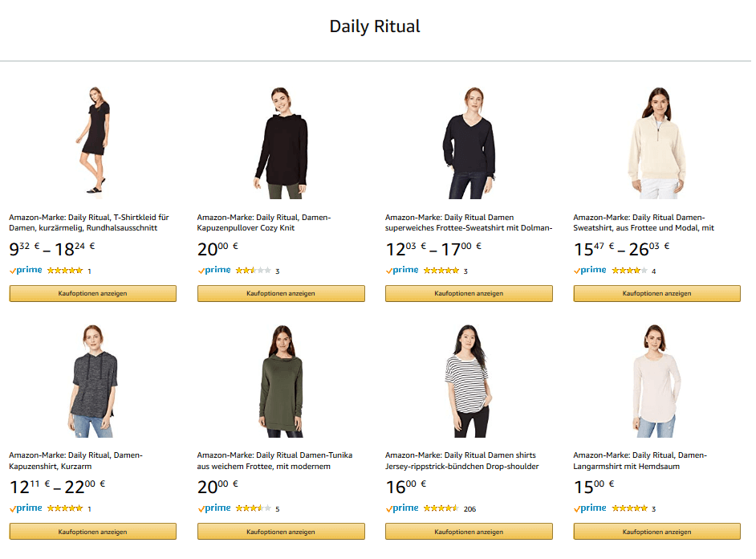Open the striped drop-shoulder shirt image
Image resolution: width=756 pixels, height=559 pixels.
tap(468, 381)
